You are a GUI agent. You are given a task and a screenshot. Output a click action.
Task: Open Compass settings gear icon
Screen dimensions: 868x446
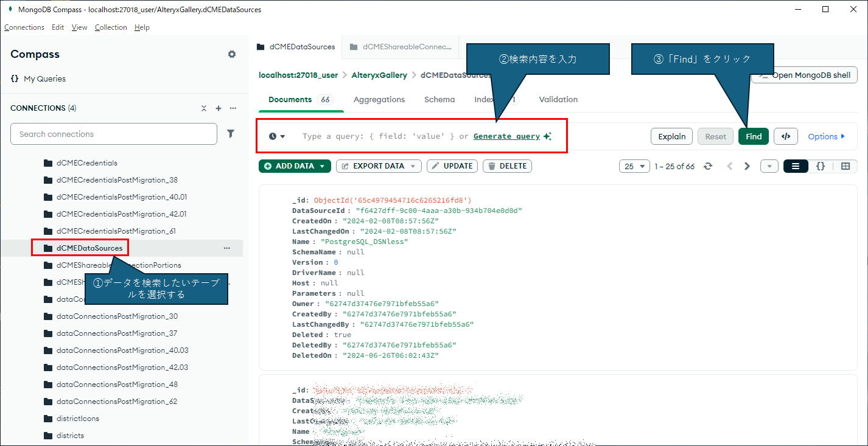(232, 54)
